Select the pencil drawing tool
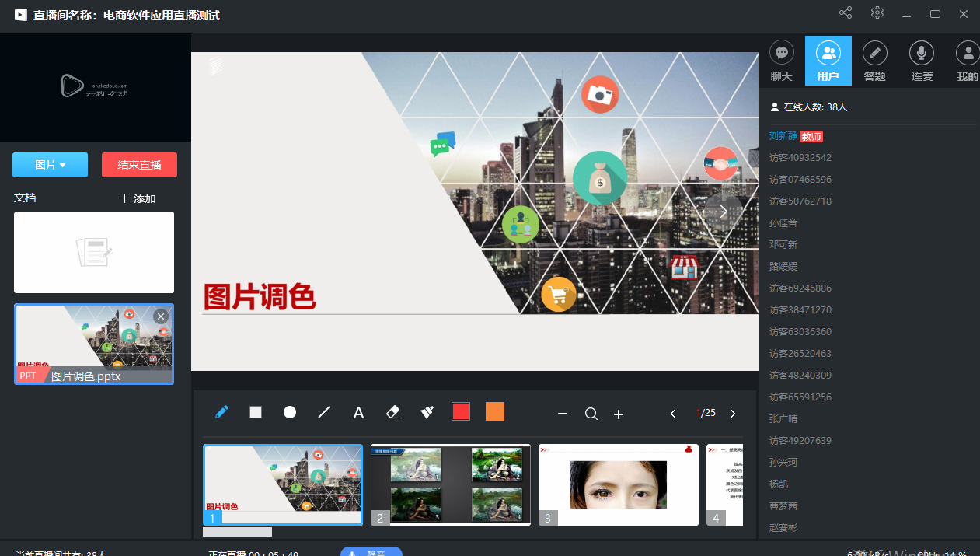Screen dimensions: 980x556 (222, 412)
